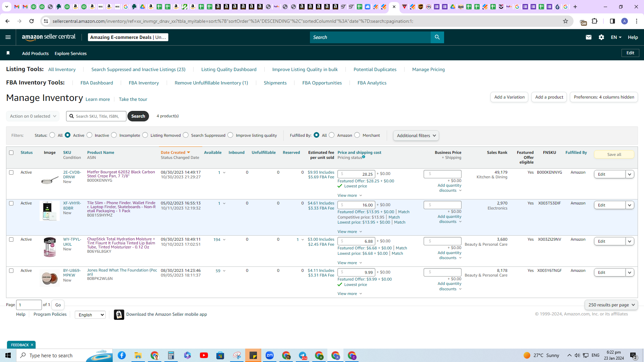Check the Matfer Bourgeat crepe pan row
The height and width of the screenshot is (362, 644).
11,172
